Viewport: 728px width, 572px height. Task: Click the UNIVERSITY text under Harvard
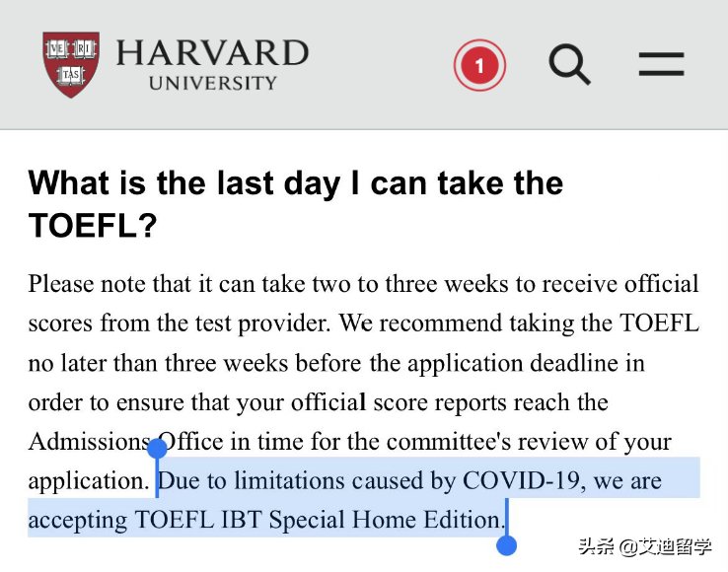coord(213,83)
